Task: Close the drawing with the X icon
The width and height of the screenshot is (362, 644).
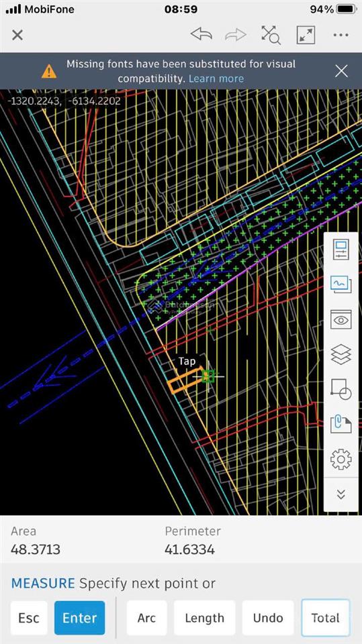Action: point(17,35)
